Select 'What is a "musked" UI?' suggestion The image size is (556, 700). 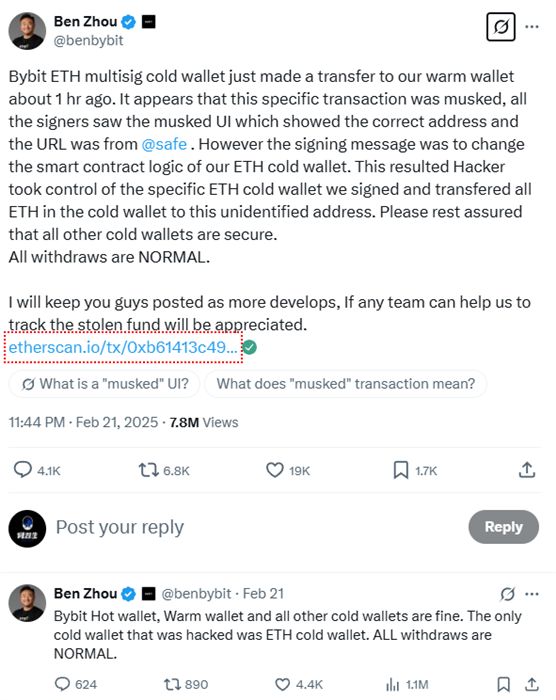click(105, 384)
